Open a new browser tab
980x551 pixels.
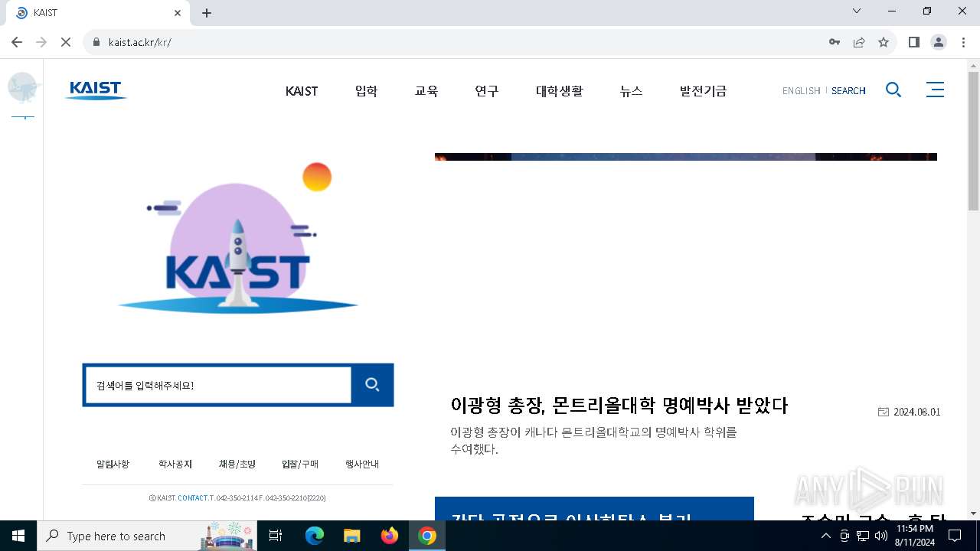point(207,13)
